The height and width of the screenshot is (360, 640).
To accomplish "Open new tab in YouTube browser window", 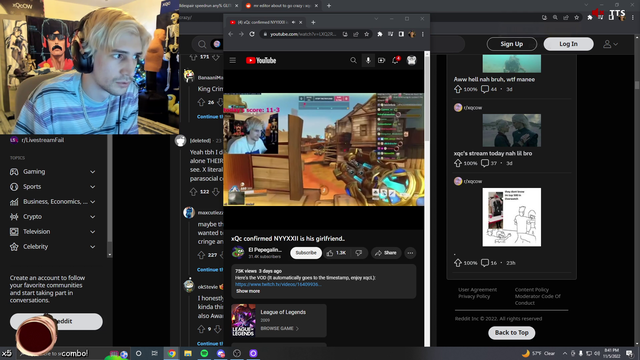I will pyautogui.click(x=313, y=22).
